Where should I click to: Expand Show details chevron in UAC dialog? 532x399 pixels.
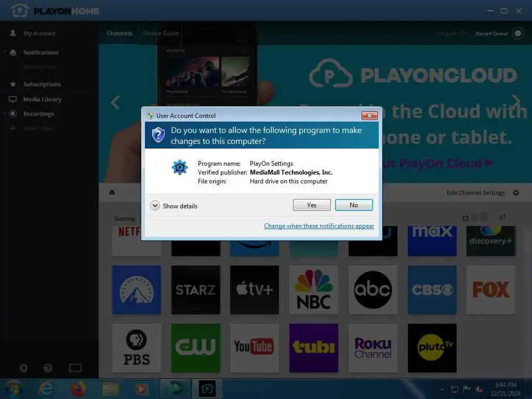click(155, 206)
